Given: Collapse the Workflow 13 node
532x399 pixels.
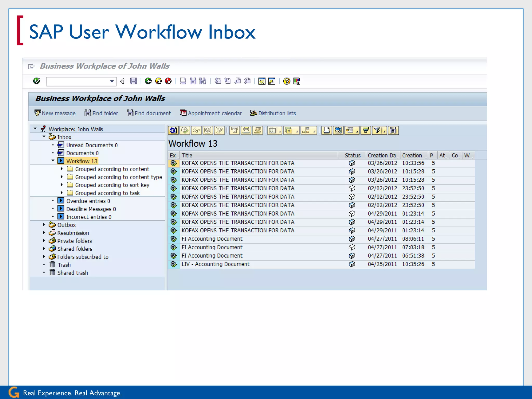Looking at the screenshot, I should tap(53, 161).
